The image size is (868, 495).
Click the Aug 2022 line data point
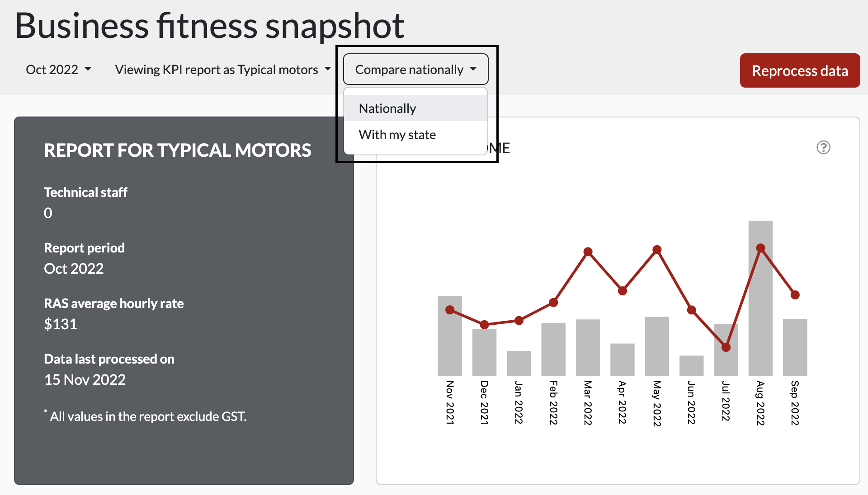760,248
